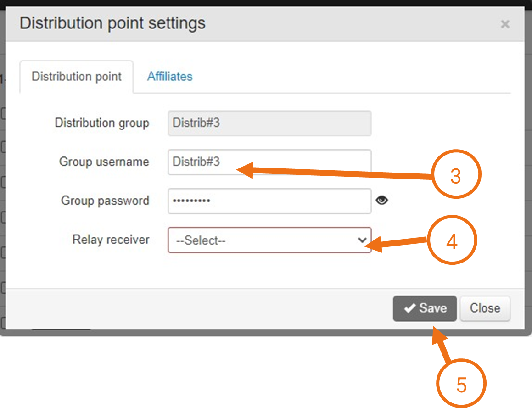Switch to the Affiliates tab
532x408 pixels.
(169, 77)
